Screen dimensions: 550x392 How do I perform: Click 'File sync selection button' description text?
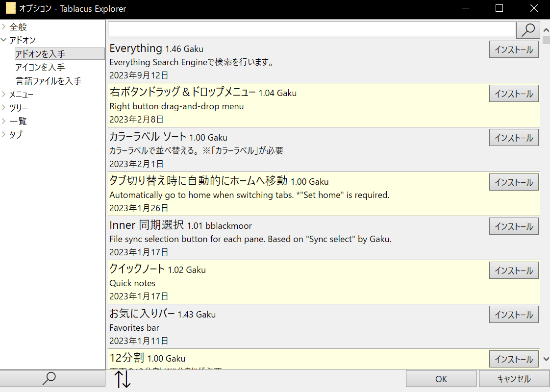(x=250, y=239)
